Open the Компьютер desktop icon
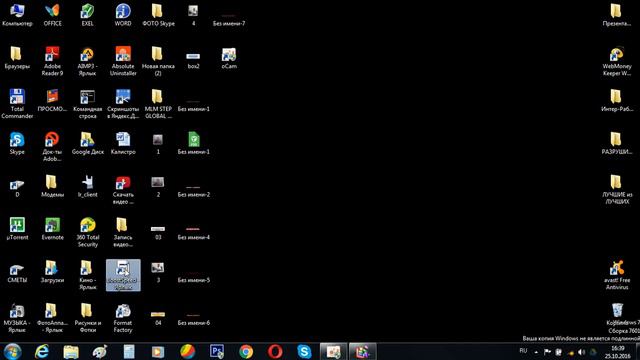Screen dimensions: 640x360 17,15
